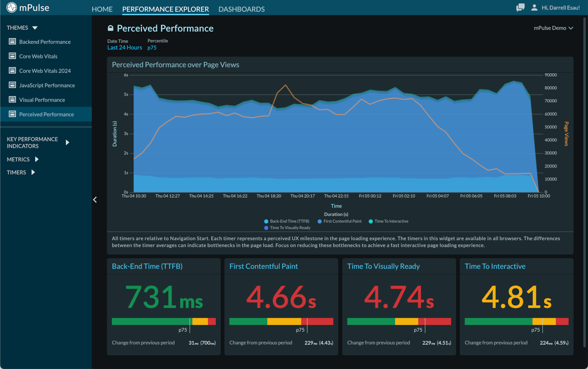Change the Last 24 Hours date filter

[125, 47]
